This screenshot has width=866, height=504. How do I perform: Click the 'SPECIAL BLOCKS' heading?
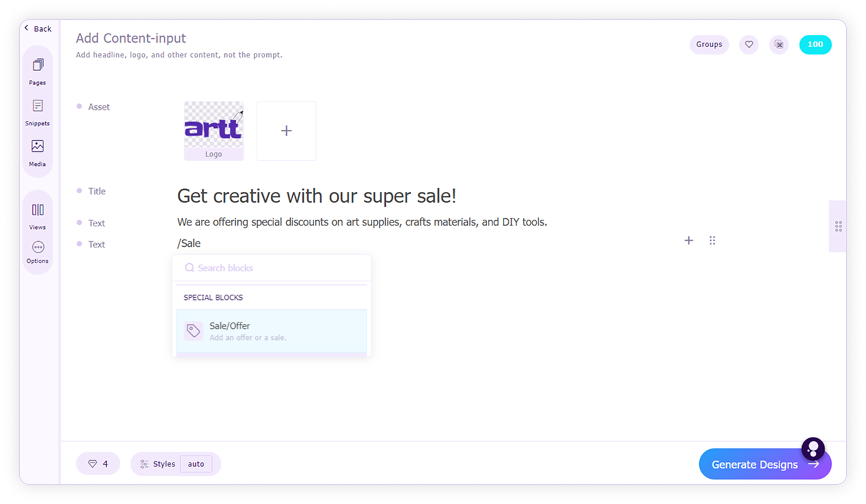[213, 297]
